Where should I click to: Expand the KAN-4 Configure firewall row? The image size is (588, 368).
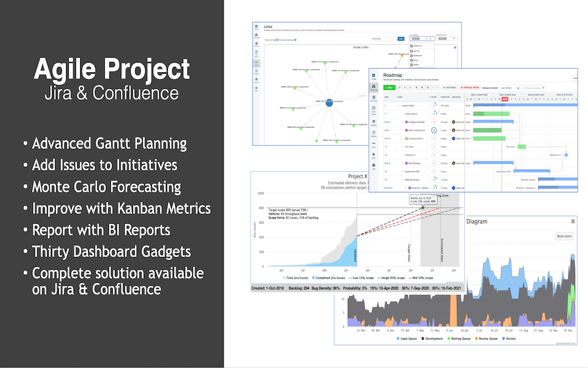pos(403,122)
